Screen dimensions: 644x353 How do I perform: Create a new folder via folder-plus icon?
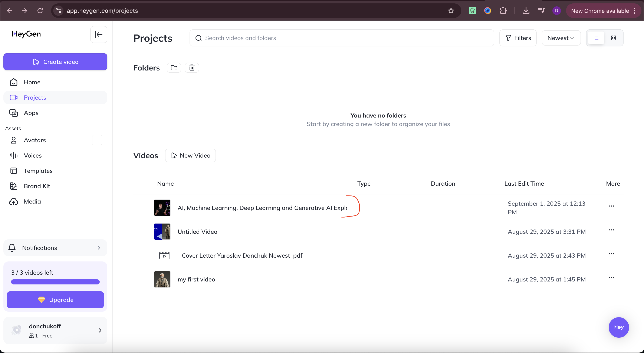pos(174,68)
